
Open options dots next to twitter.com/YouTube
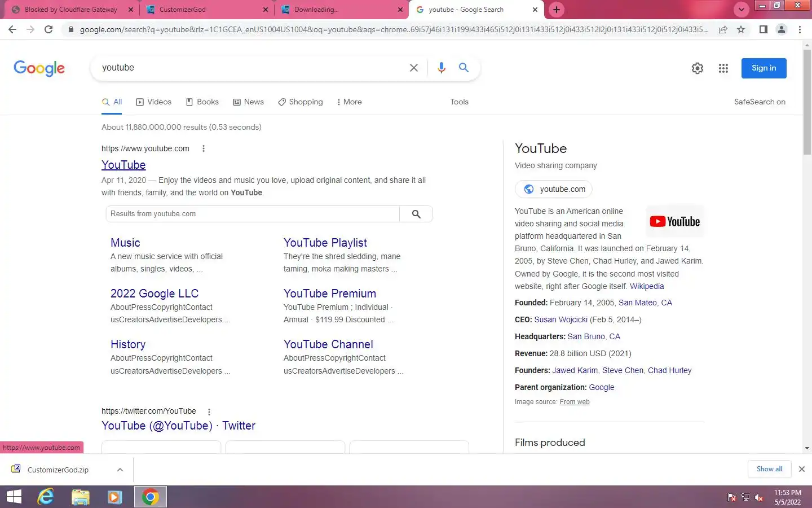(209, 412)
